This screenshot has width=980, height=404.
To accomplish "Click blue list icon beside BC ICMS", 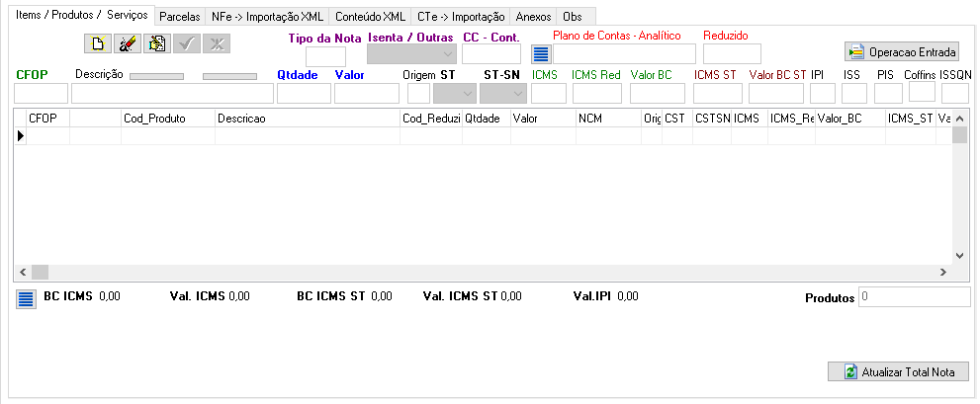I will pyautogui.click(x=27, y=298).
